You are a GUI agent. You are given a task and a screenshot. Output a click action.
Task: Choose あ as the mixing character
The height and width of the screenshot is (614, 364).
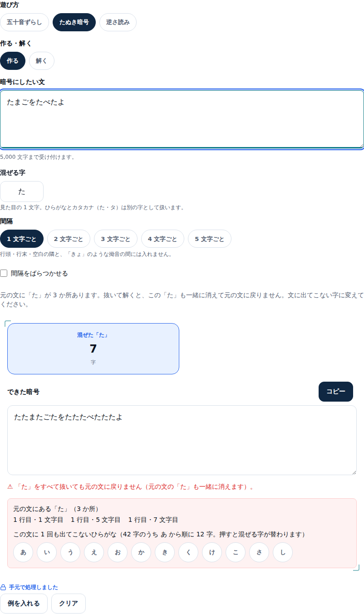[x=23, y=552]
